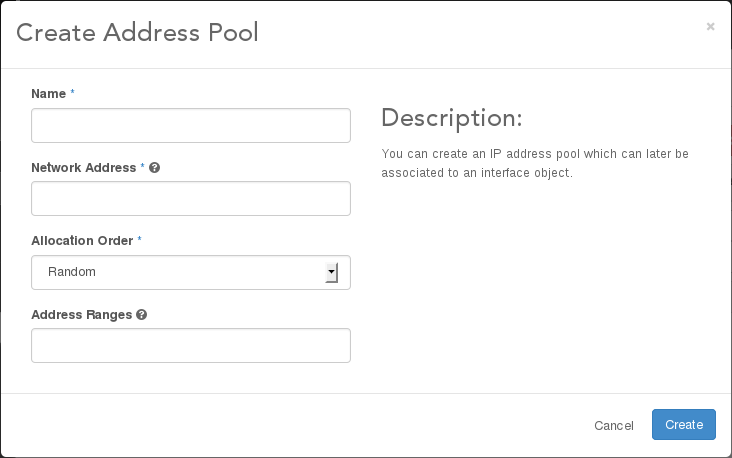Click into the Network Address input box
The width and height of the screenshot is (732, 458).
[x=191, y=199]
